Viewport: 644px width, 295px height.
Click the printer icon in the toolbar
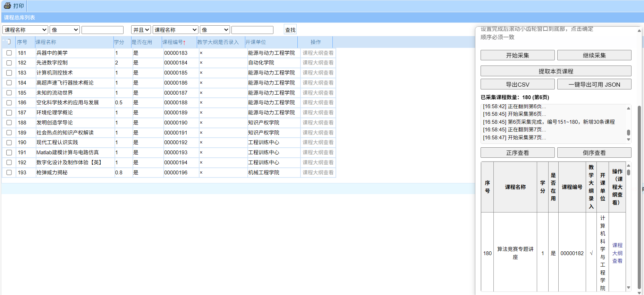[x=7, y=6]
